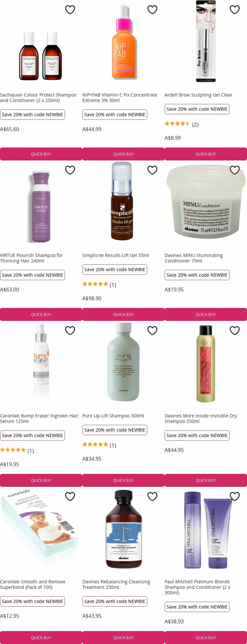Wishlist the Davines Rebalancing Cleansing Treatment
The height and width of the screenshot is (644, 247).
[152, 496]
